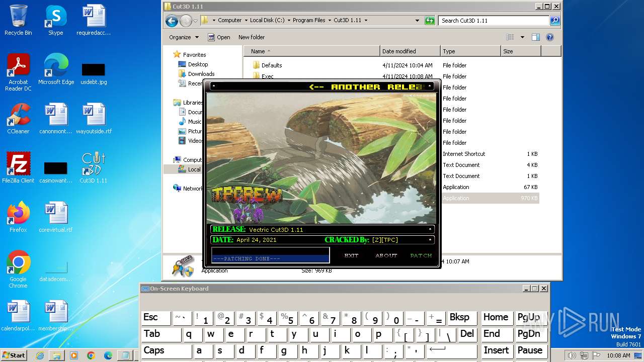Select the usdebt.jpg file icon
The image size is (644, 362).
click(94, 73)
